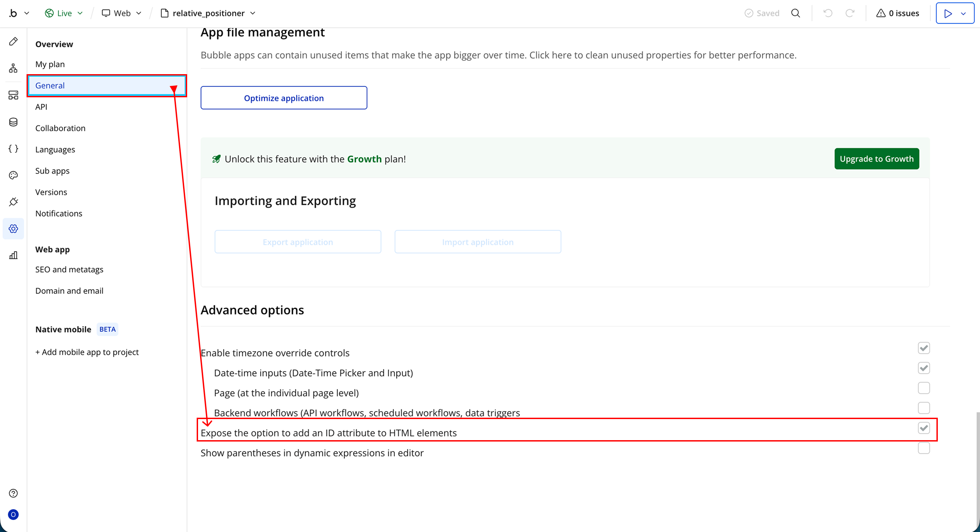Expand the Web platform dropdown
Image resolution: width=980 pixels, height=532 pixels.
pyautogui.click(x=122, y=13)
